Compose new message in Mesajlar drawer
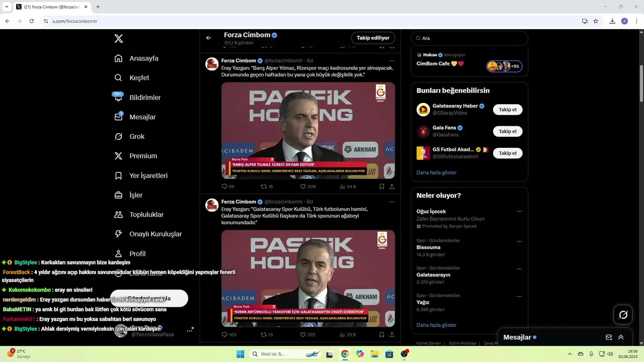The image size is (644, 362). click(x=609, y=337)
